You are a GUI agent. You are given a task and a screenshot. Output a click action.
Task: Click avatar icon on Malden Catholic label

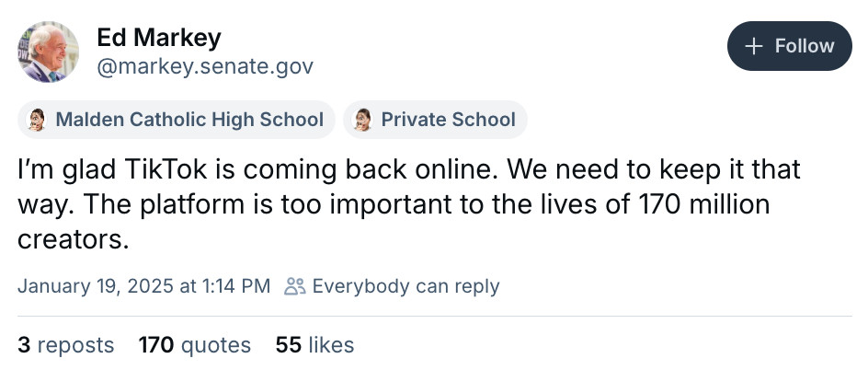pyautogui.click(x=37, y=120)
